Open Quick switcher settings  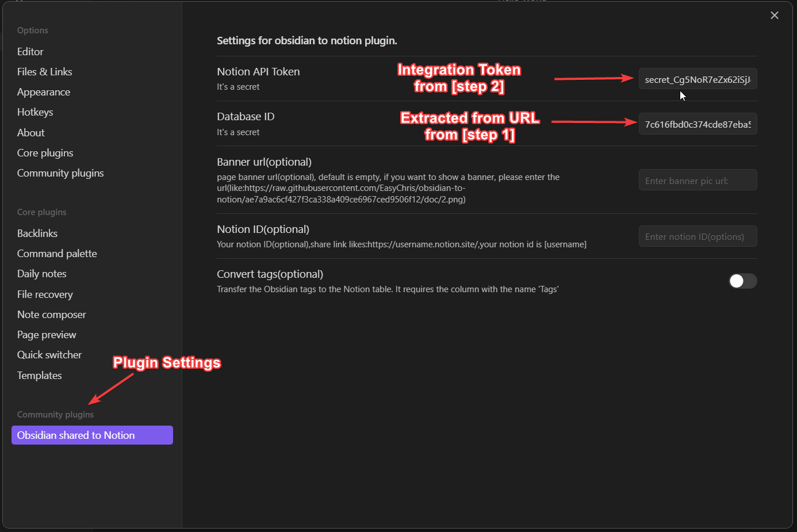click(49, 355)
